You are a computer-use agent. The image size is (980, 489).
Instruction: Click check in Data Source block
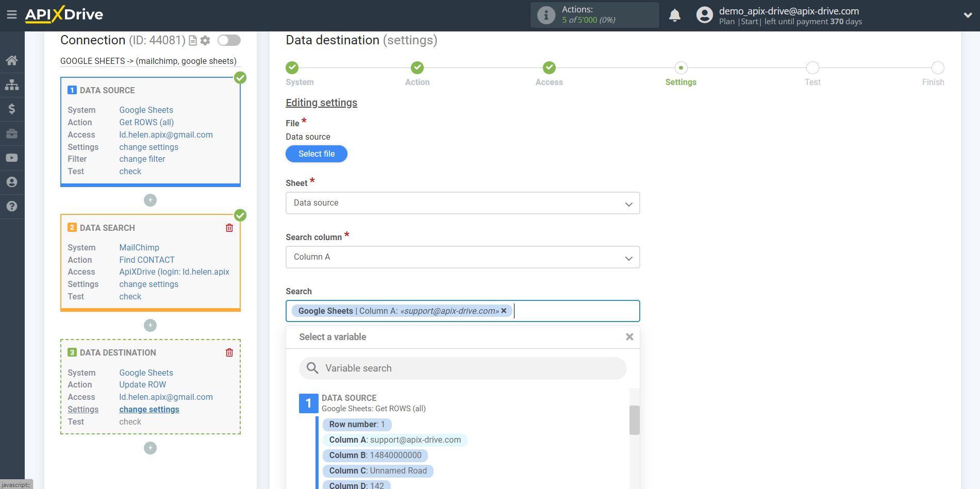(130, 171)
